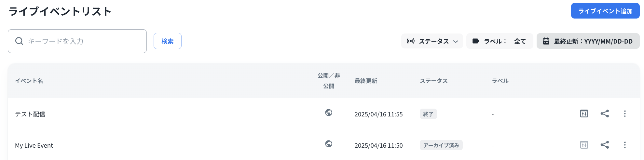Share the My Live Event entry

(604, 145)
